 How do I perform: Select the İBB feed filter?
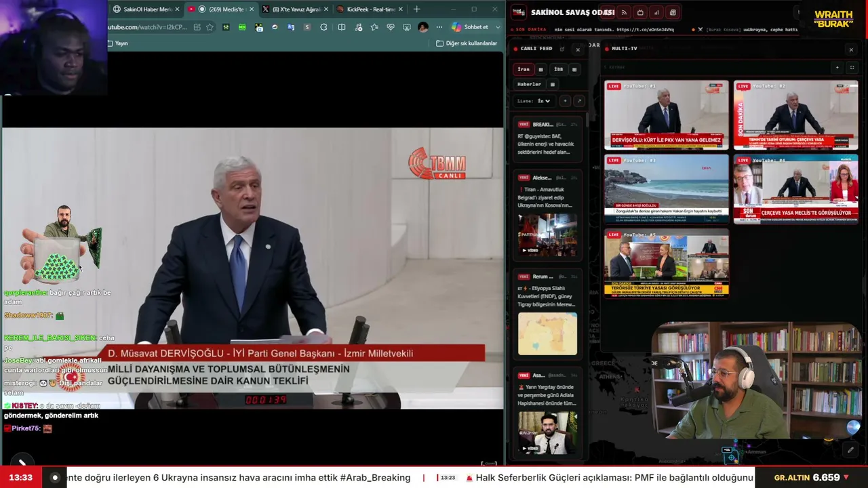tap(558, 69)
